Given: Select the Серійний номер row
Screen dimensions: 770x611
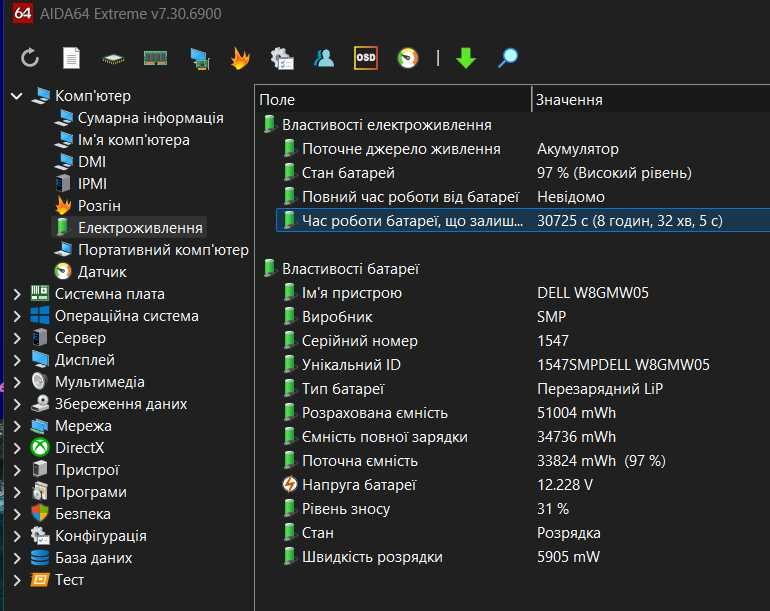Looking at the screenshot, I should pyautogui.click(x=523, y=341).
